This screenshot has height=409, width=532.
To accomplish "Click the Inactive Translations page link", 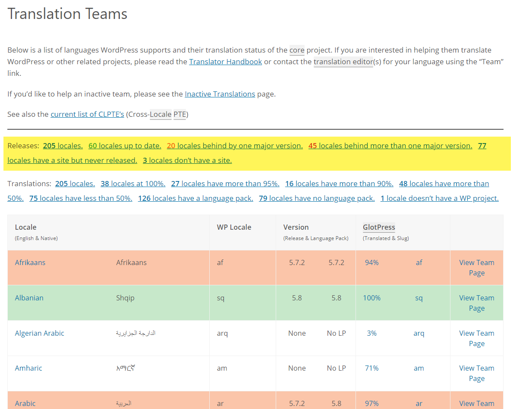I will point(220,94).
